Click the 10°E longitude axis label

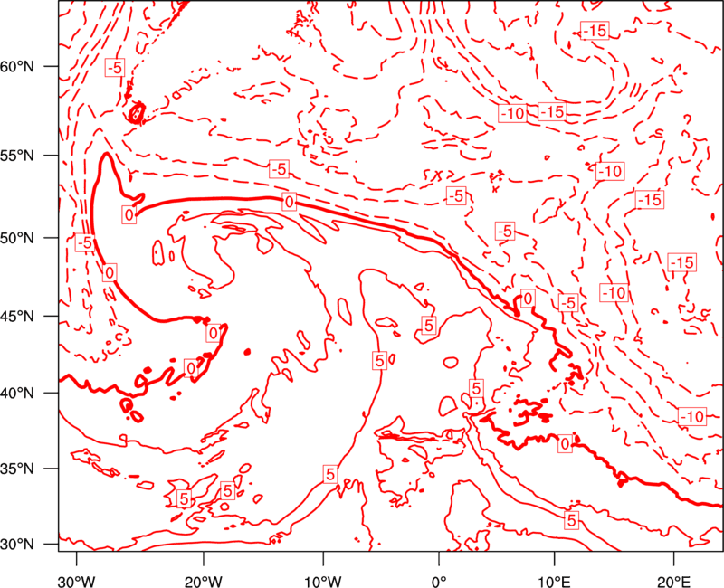click(553, 582)
